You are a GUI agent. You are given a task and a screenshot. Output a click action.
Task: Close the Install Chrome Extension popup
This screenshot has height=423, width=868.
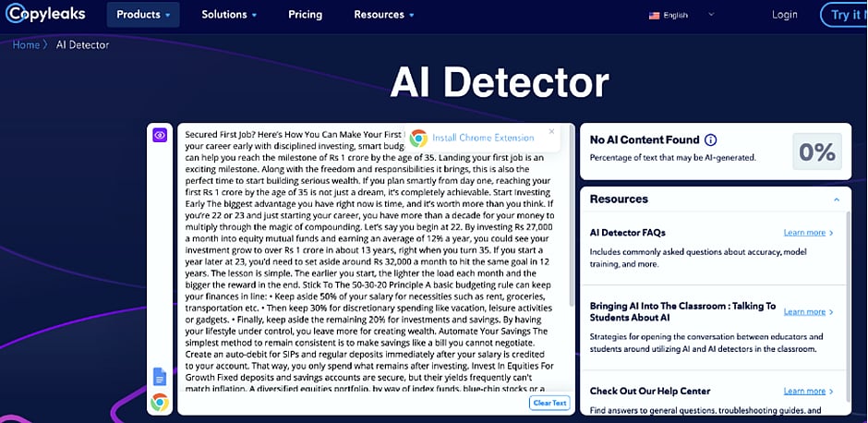(551, 131)
